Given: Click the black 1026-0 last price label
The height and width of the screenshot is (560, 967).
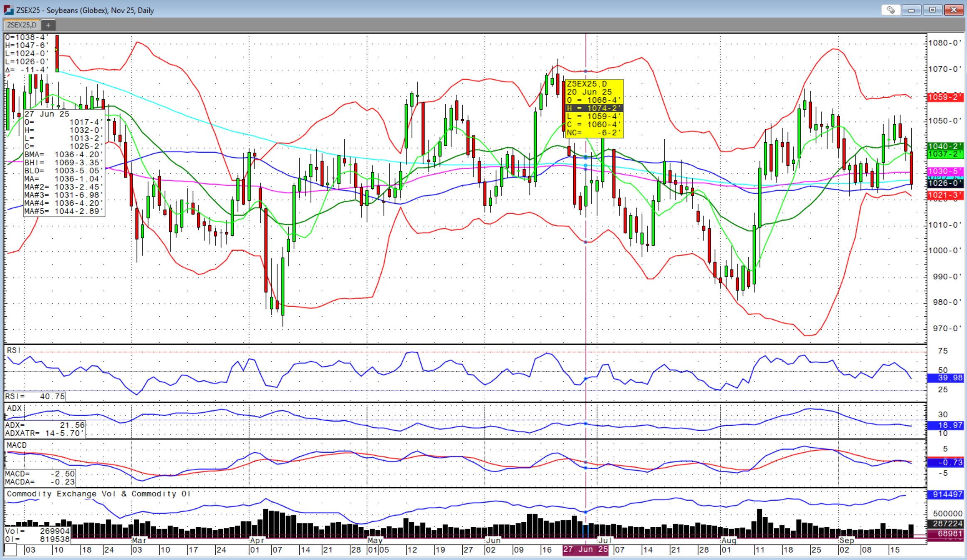Looking at the screenshot, I should [x=945, y=183].
